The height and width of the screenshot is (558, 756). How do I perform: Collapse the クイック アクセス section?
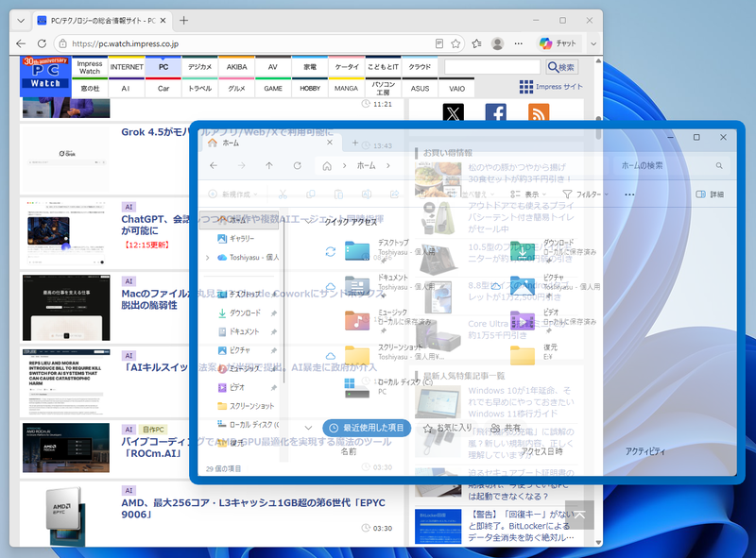point(309,221)
